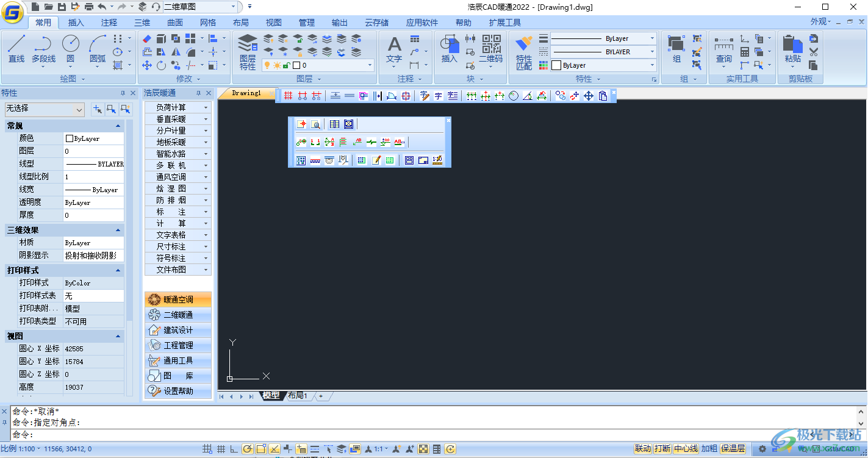Click the 组 group tool
Viewport: 868px width, 458px height.
tap(676, 49)
